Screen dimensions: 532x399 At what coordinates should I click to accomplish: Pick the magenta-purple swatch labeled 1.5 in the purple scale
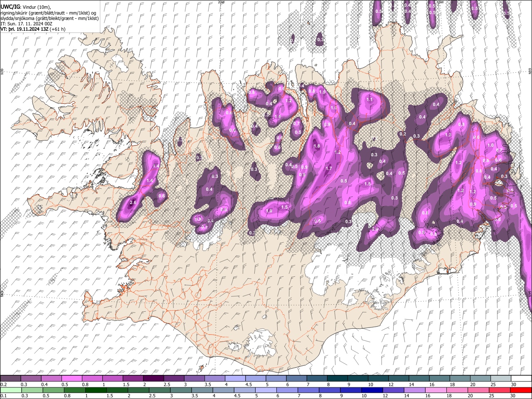coord(133,378)
